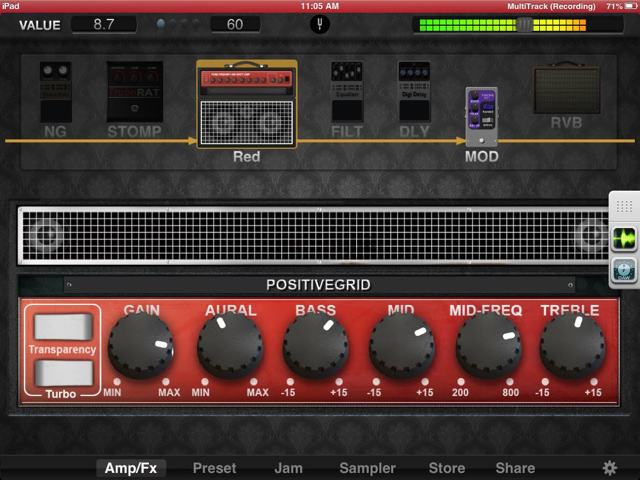Viewport: 640px width, 480px height.
Task: Click the blue indicator dot beside value
Action: coord(161,24)
